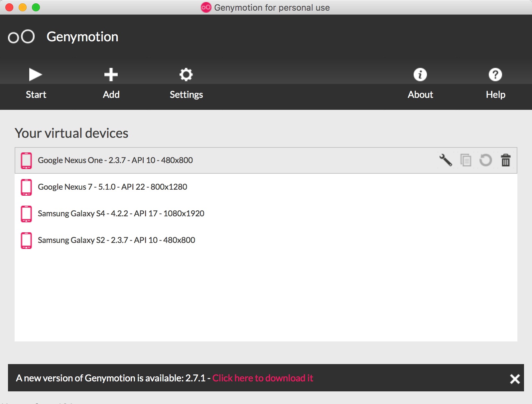532x404 pixels.
Task: Reset Google Nexus One with circular arrow icon
Action: (x=485, y=160)
